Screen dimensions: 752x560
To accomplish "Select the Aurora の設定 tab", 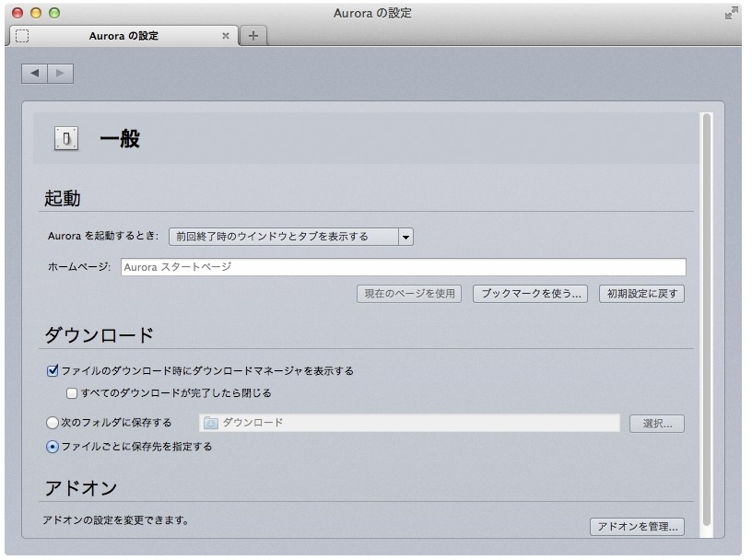I will coord(123,36).
